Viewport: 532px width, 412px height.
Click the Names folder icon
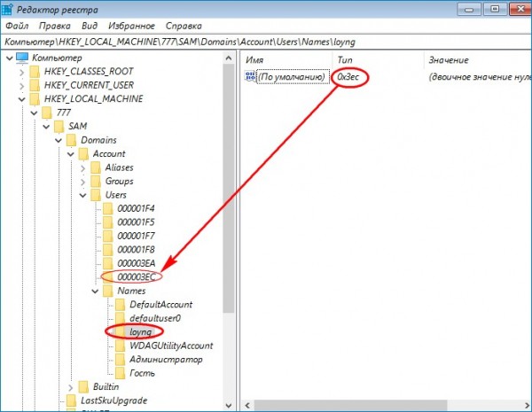click(x=108, y=291)
